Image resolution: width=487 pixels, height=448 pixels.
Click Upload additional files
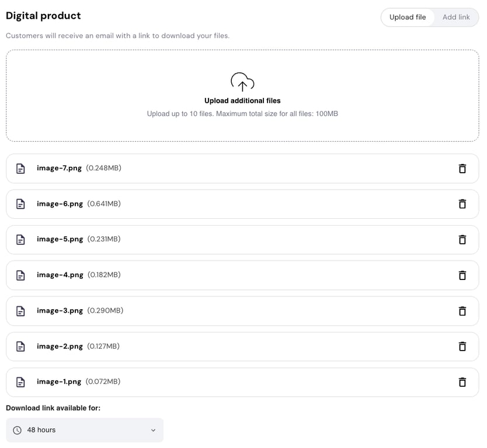[242, 100]
